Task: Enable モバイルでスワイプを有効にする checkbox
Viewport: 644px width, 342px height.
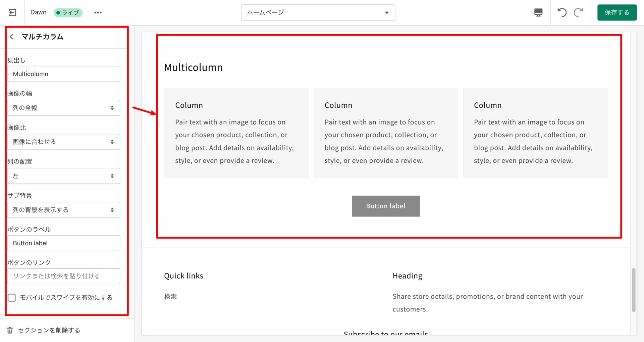Action: [x=12, y=298]
